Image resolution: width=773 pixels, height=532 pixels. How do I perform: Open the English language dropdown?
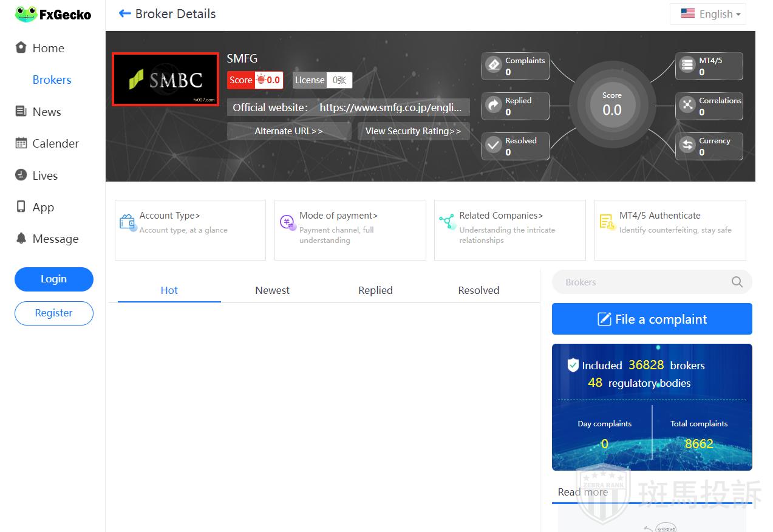click(708, 14)
